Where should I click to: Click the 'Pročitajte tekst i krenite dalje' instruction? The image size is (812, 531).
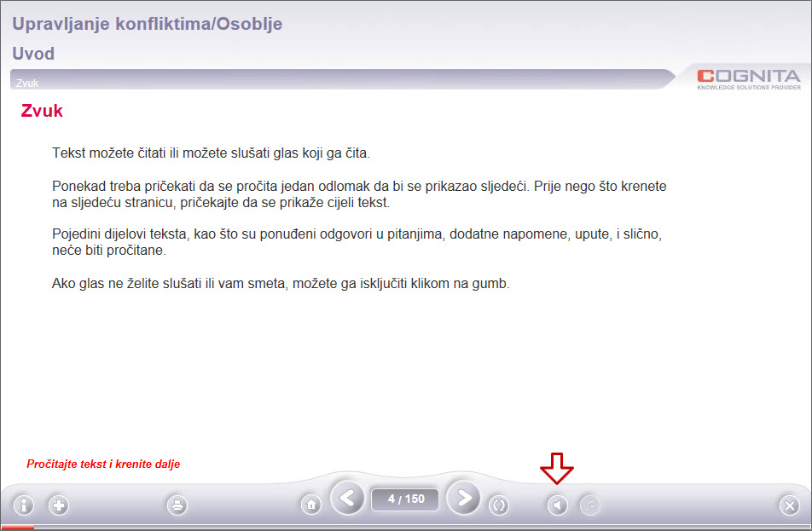[x=103, y=465]
